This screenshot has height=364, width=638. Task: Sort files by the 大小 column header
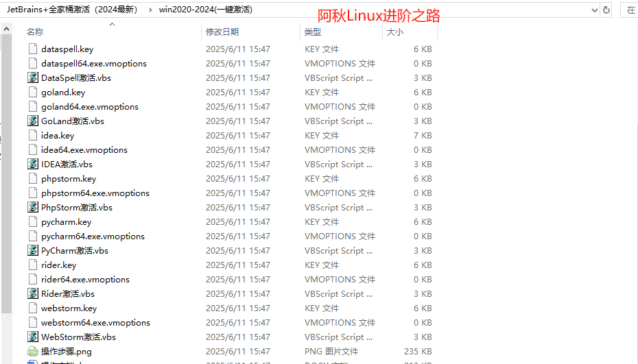coord(394,32)
